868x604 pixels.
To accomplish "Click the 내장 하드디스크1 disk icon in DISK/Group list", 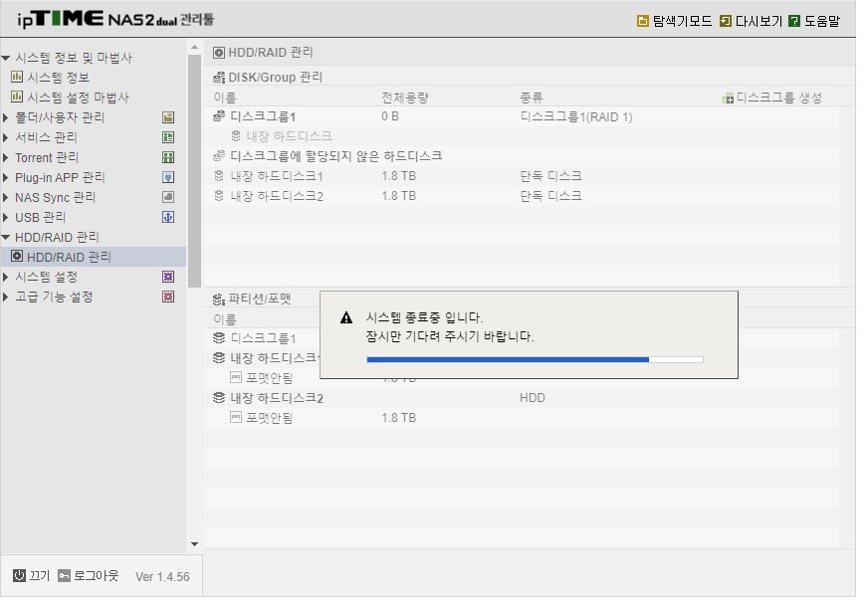I will 219,176.
